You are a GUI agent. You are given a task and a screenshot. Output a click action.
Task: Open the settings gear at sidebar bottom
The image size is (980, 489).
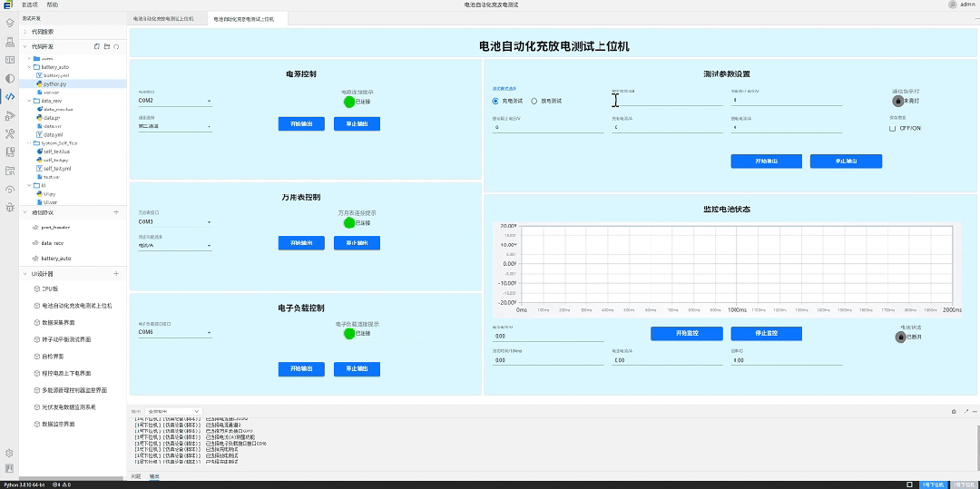point(9,453)
